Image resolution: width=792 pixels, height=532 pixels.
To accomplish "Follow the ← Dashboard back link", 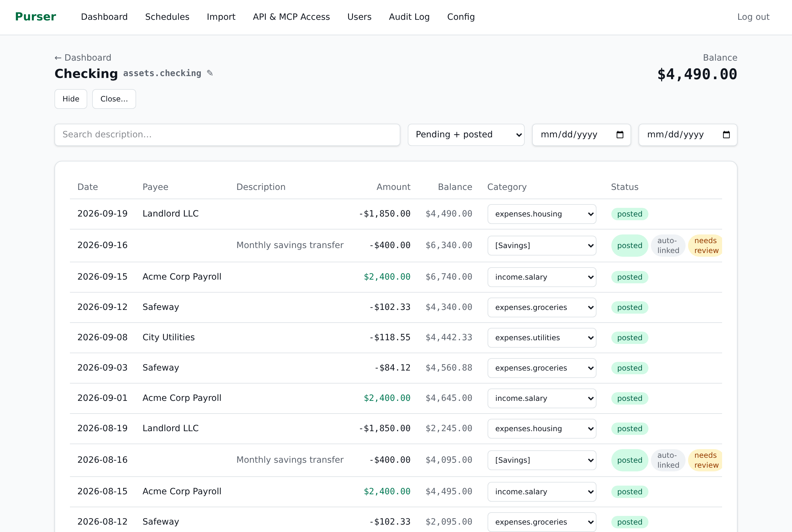I will 83,58.
